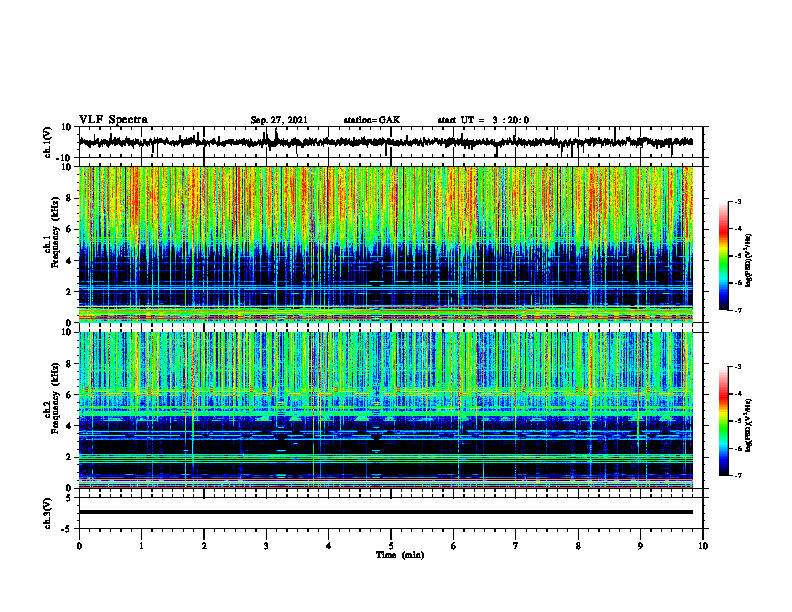Click the ch.2 spectrogram color scale bar

click(724, 421)
